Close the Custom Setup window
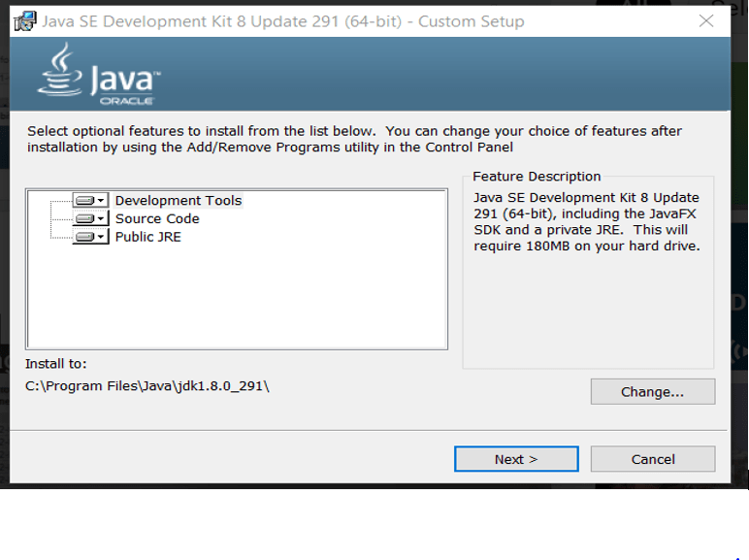 coord(706,21)
